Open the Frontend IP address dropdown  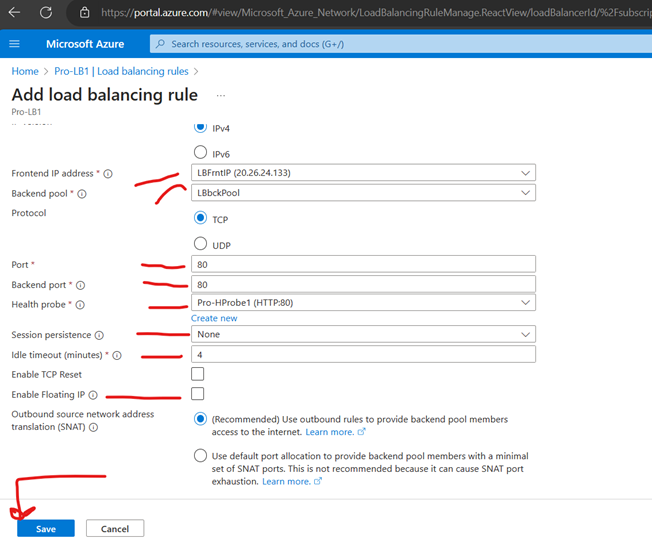(363, 173)
